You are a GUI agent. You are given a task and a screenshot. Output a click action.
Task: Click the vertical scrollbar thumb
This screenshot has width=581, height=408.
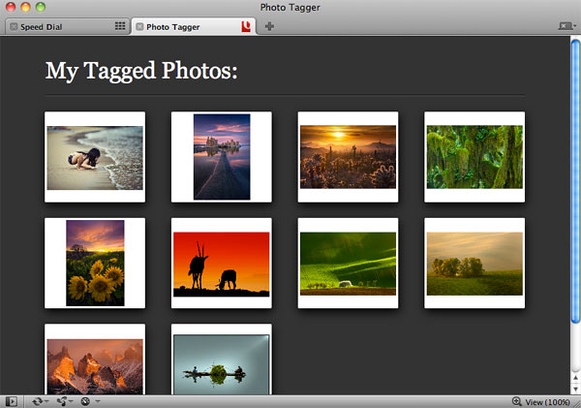tap(575, 182)
